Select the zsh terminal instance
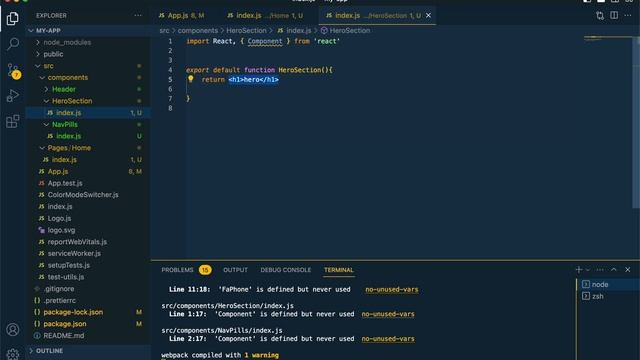640x360 pixels. [608, 296]
